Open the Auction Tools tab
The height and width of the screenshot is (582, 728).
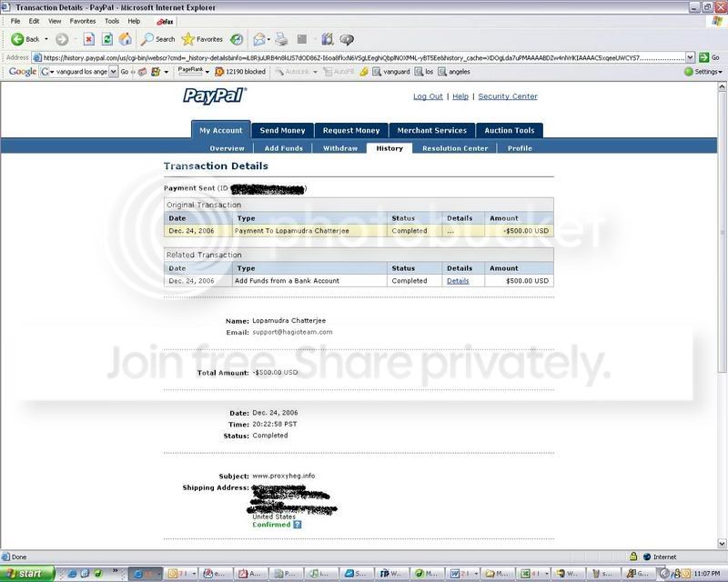[510, 130]
